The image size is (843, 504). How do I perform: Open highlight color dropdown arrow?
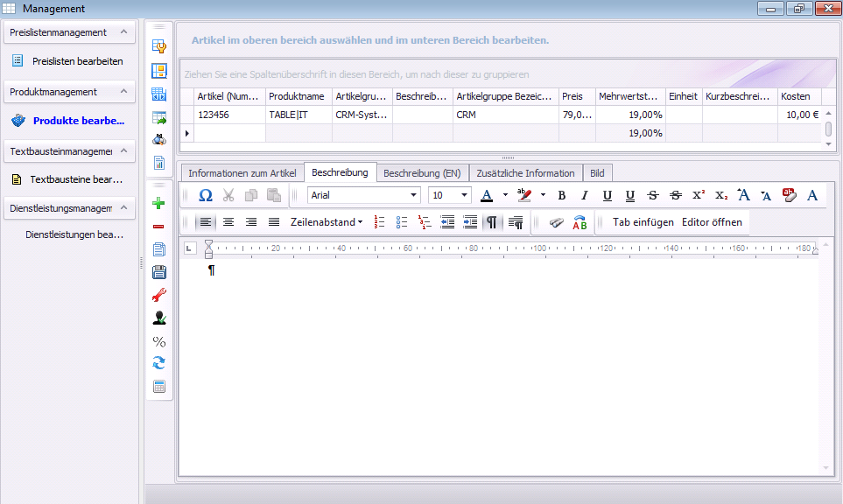(543, 195)
